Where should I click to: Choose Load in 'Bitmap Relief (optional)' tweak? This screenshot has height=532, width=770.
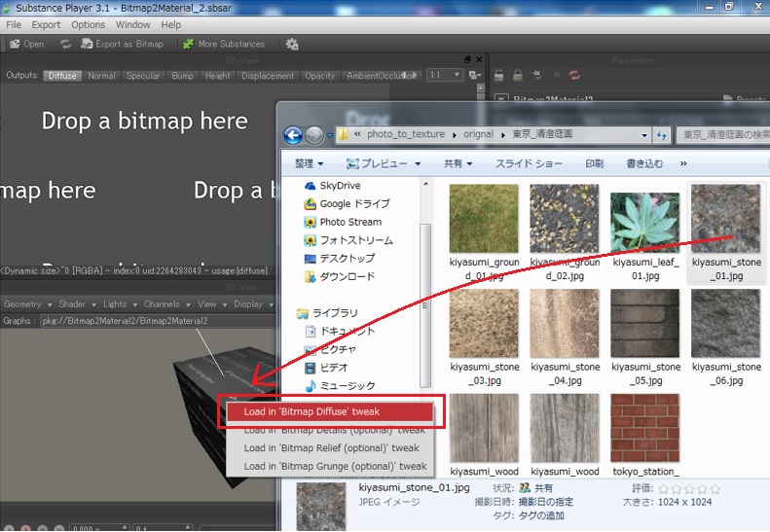point(329,448)
